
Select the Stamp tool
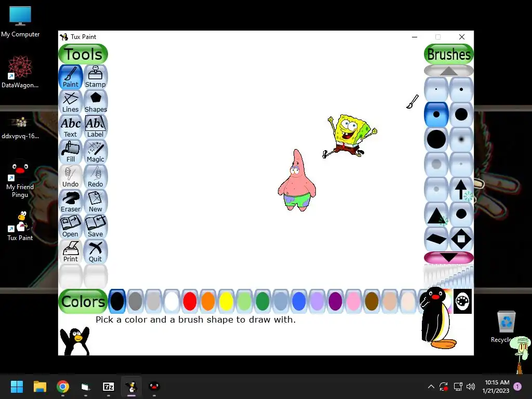(x=96, y=77)
